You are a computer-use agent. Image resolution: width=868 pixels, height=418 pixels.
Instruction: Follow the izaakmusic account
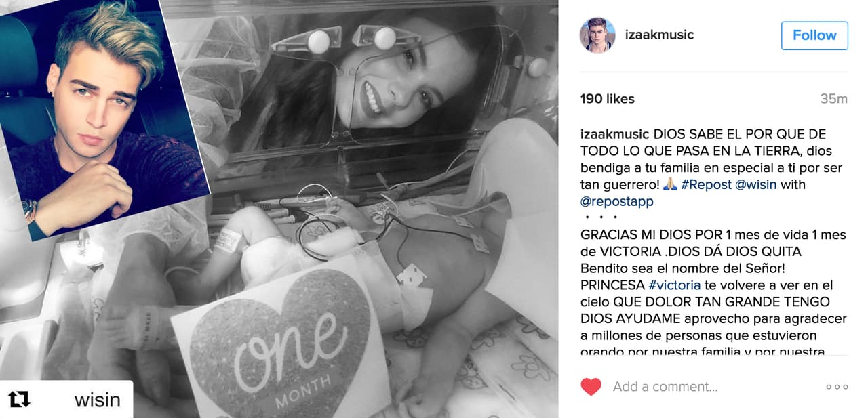pos(814,35)
